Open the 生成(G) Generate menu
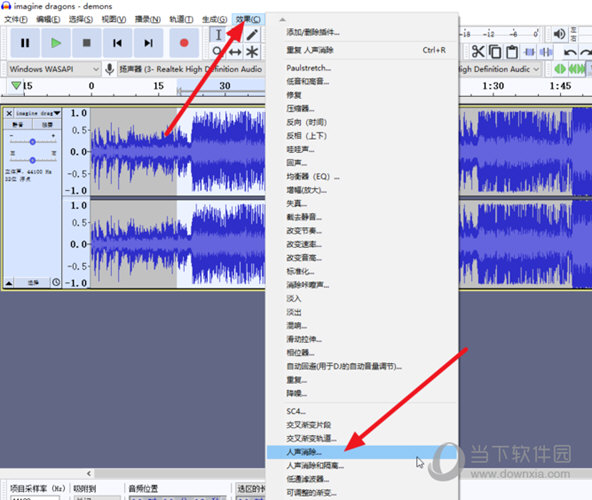 pyautogui.click(x=214, y=19)
